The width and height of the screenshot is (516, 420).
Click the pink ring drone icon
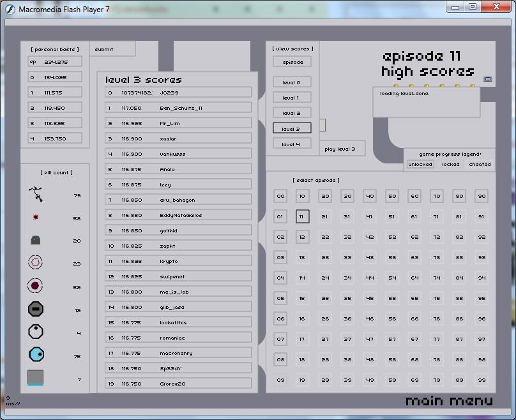click(36, 262)
